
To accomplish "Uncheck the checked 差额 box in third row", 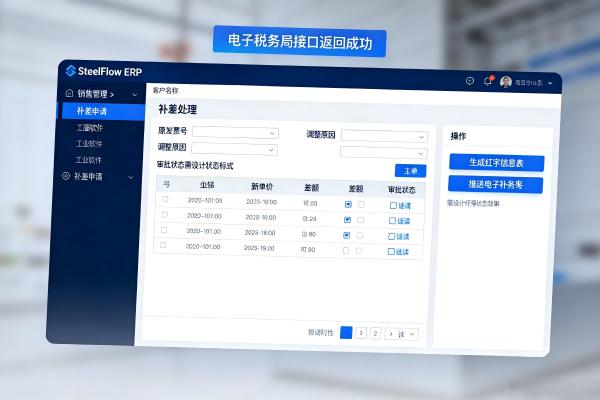I will point(346,235).
